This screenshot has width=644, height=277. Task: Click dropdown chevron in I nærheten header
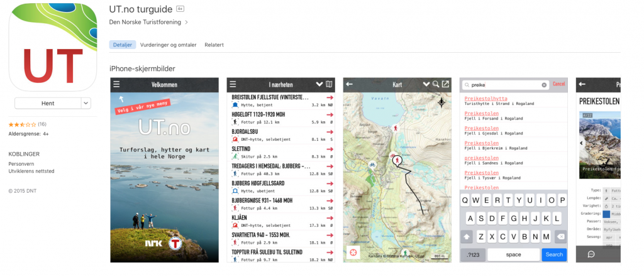pos(319,84)
